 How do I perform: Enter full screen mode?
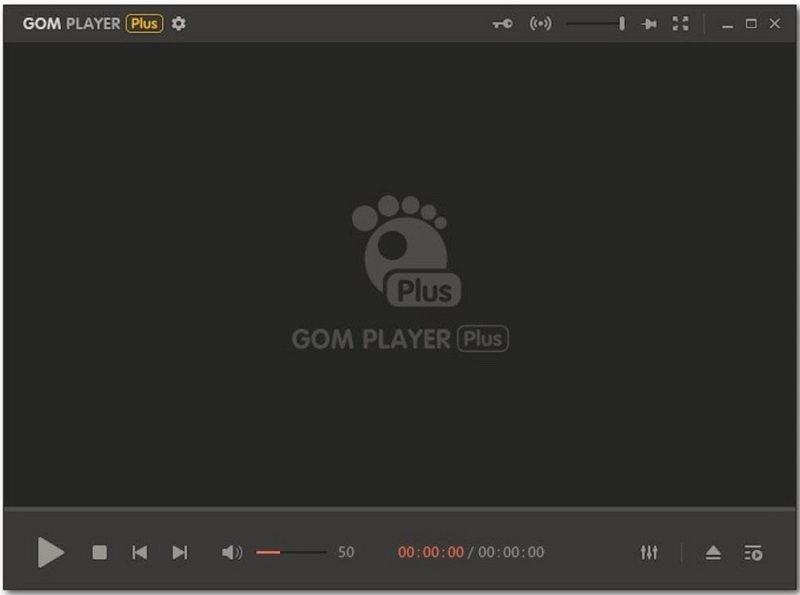[x=681, y=22]
